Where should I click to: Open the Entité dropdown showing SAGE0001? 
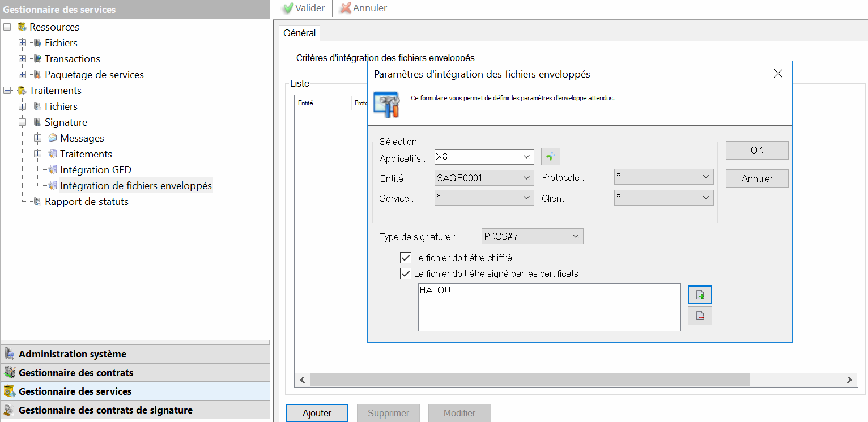pos(484,178)
